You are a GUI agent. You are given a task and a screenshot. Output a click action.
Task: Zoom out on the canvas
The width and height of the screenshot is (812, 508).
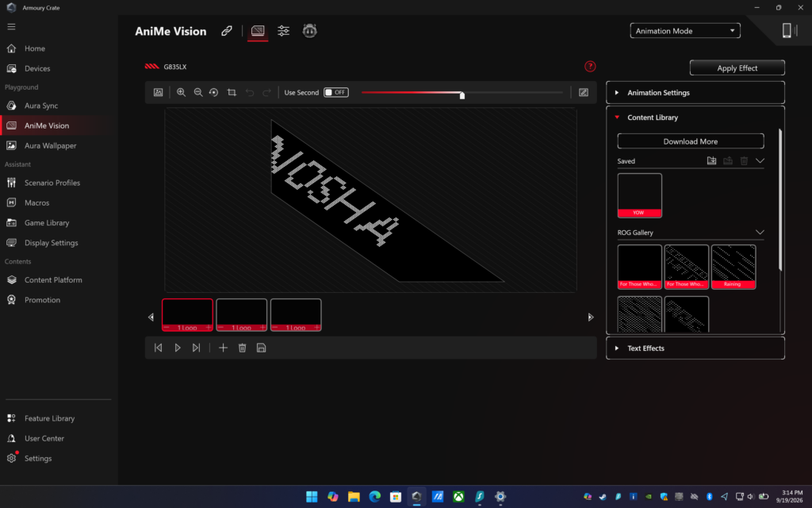point(197,92)
